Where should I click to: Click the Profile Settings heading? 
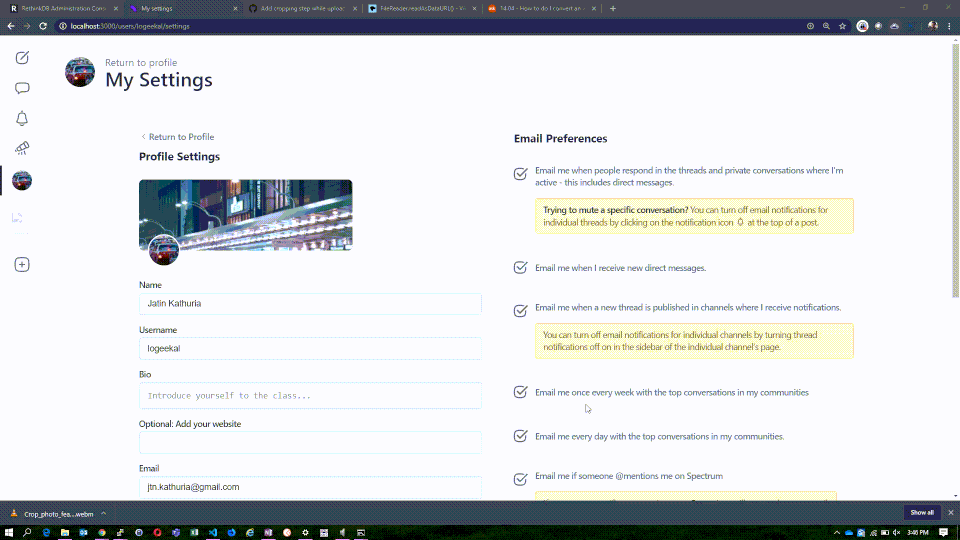(x=179, y=157)
